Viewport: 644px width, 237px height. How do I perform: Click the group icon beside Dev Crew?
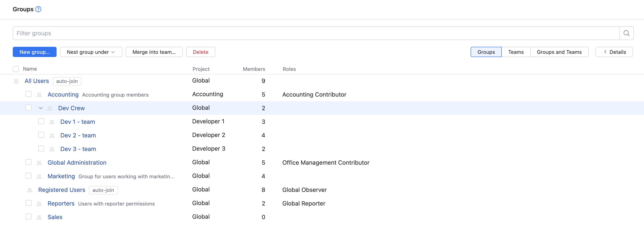[x=50, y=108]
